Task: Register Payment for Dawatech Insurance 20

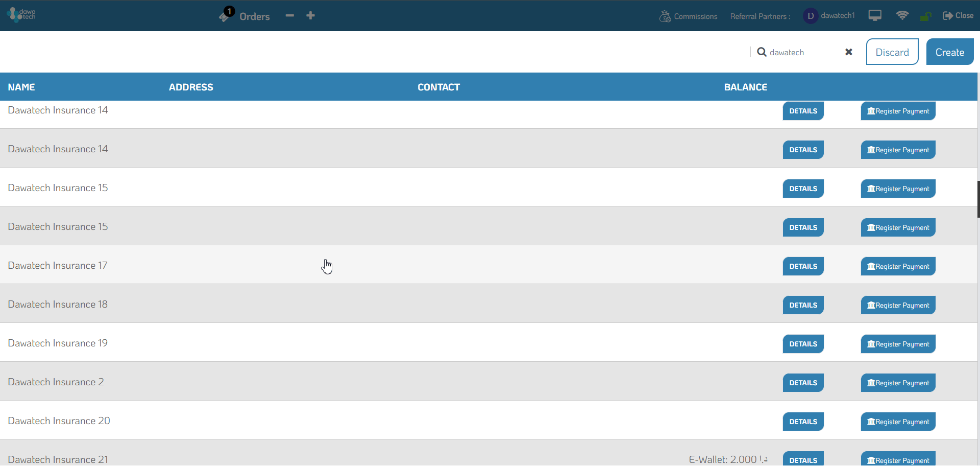Action: (898, 422)
